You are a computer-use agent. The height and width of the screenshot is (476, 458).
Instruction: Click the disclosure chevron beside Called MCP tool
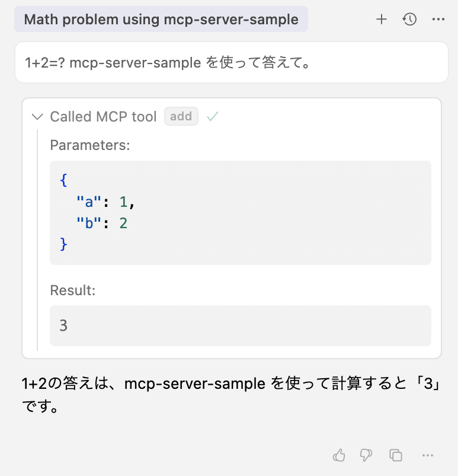pyautogui.click(x=37, y=117)
